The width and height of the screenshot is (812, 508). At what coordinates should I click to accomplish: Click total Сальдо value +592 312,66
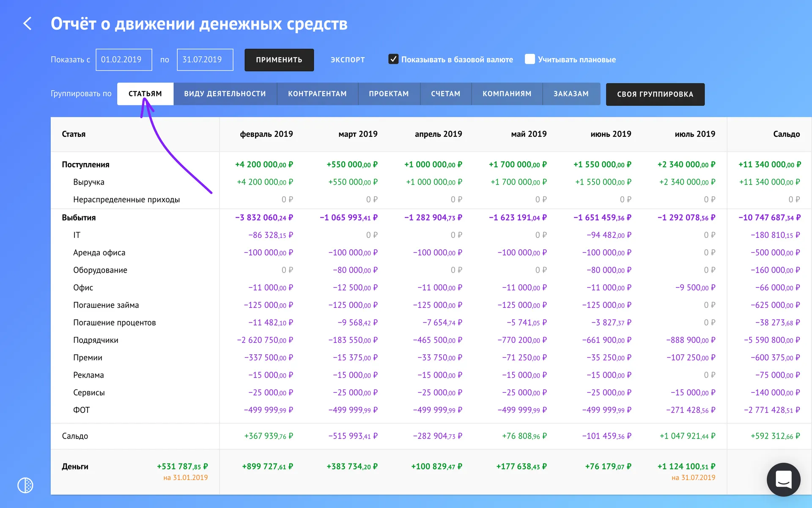click(x=775, y=436)
